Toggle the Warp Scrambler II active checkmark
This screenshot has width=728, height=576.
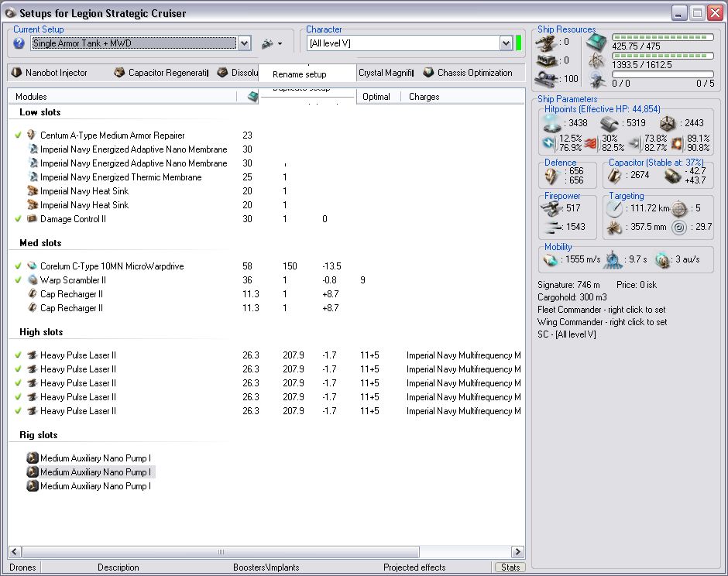click(x=18, y=280)
